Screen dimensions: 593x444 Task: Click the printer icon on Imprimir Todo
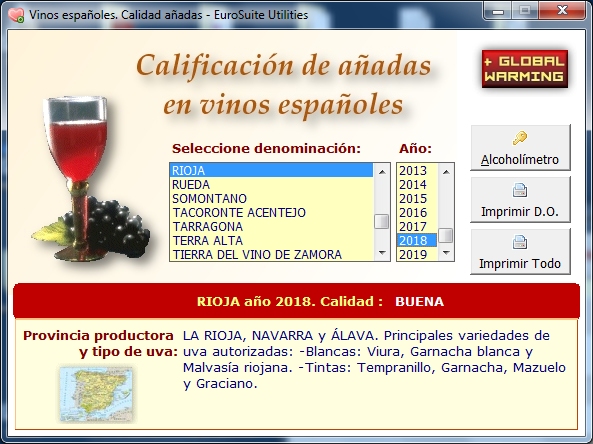pos(520,242)
